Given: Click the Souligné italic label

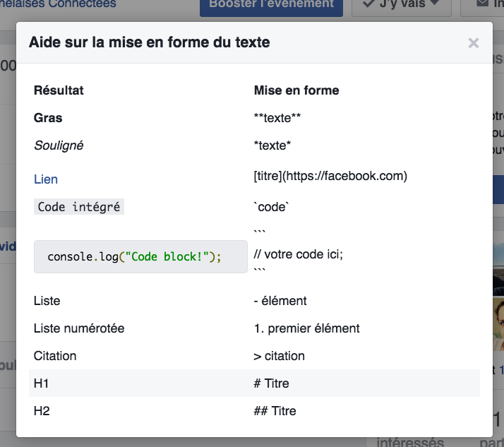Looking at the screenshot, I should (59, 145).
